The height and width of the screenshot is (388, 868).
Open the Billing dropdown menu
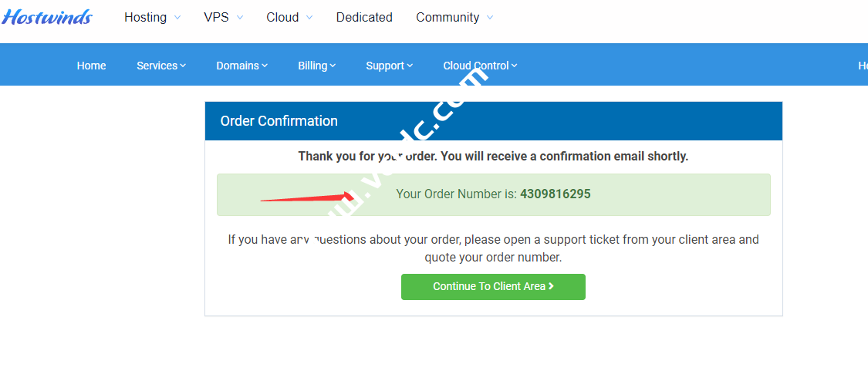(316, 66)
